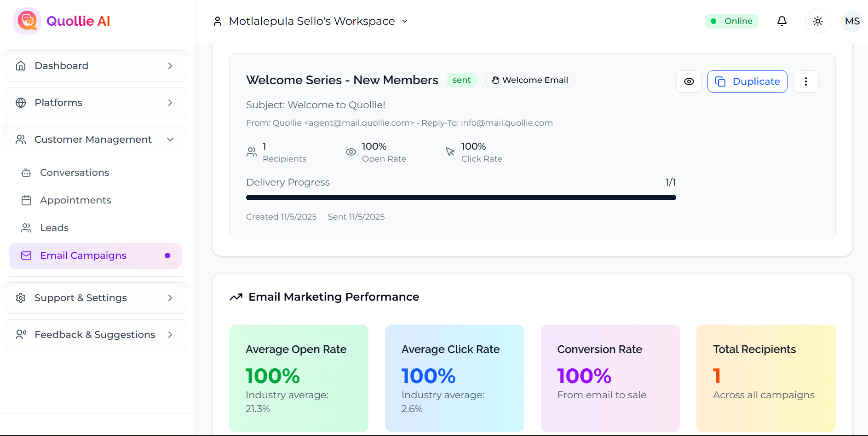Viewport: 868px width, 436px height.
Task: Click the Welcome Email tag badge
Action: (529, 80)
